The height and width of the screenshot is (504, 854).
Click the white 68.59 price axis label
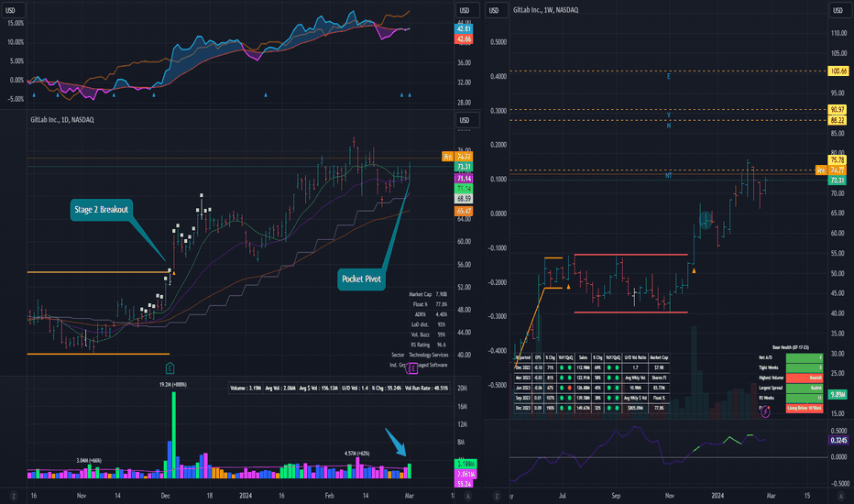(464, 200)
